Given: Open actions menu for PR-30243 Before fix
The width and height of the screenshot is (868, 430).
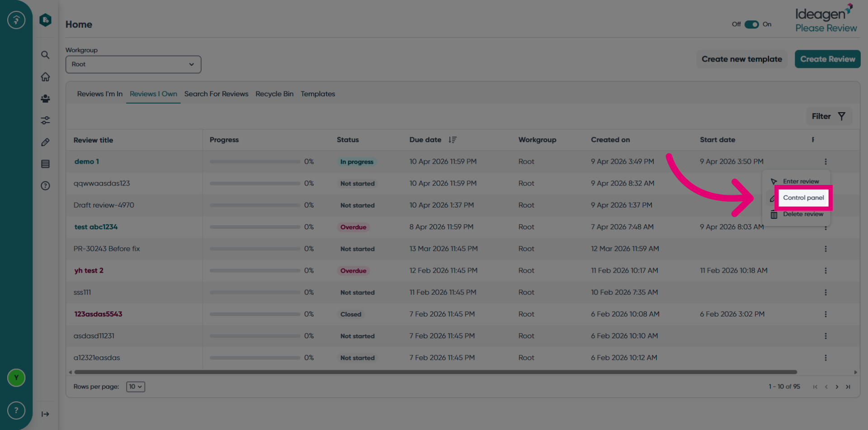Looking at the screenshot, I should [826, 249].
